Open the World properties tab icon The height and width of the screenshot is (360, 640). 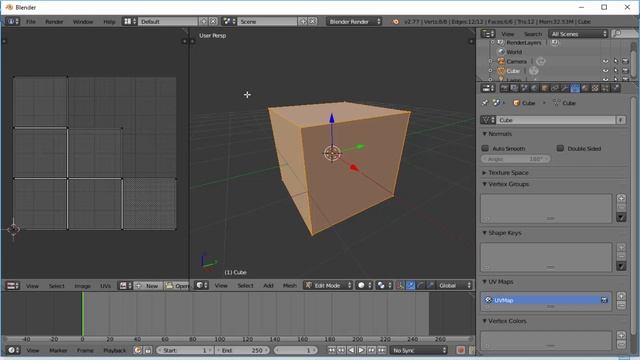click(x=534, y=88)
